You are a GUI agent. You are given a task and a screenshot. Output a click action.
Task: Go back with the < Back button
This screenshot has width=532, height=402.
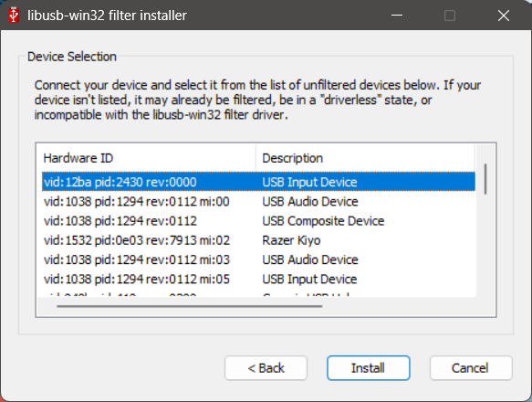[x=266, y=367]
